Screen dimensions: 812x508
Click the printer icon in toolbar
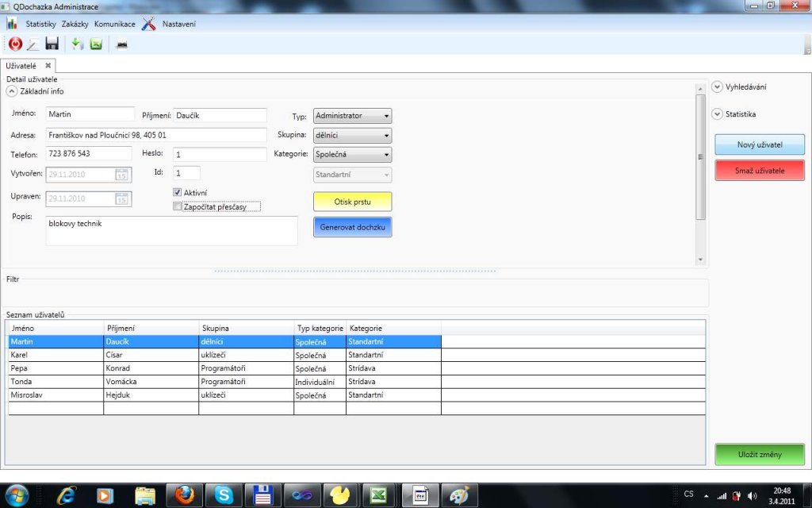tap(121, 45)
